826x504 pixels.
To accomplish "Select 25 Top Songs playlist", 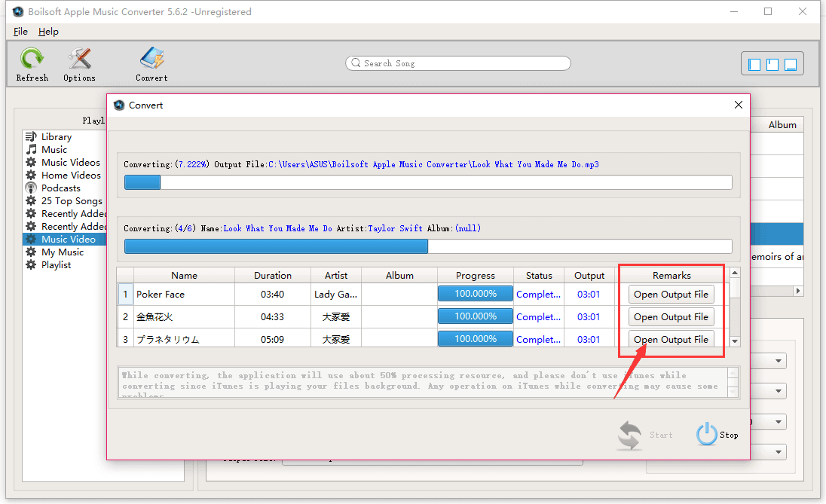I will [72, 200].
